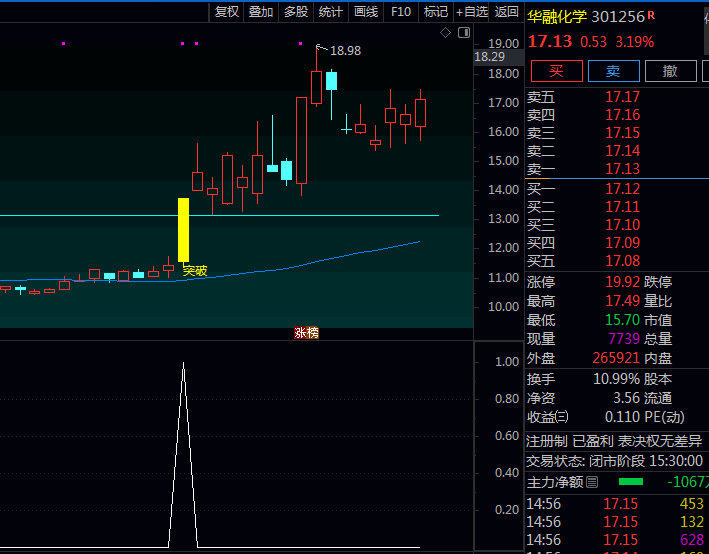Click the tick row with volume 628
Viewport: 709px width, 554px height.
coord(616,540)
